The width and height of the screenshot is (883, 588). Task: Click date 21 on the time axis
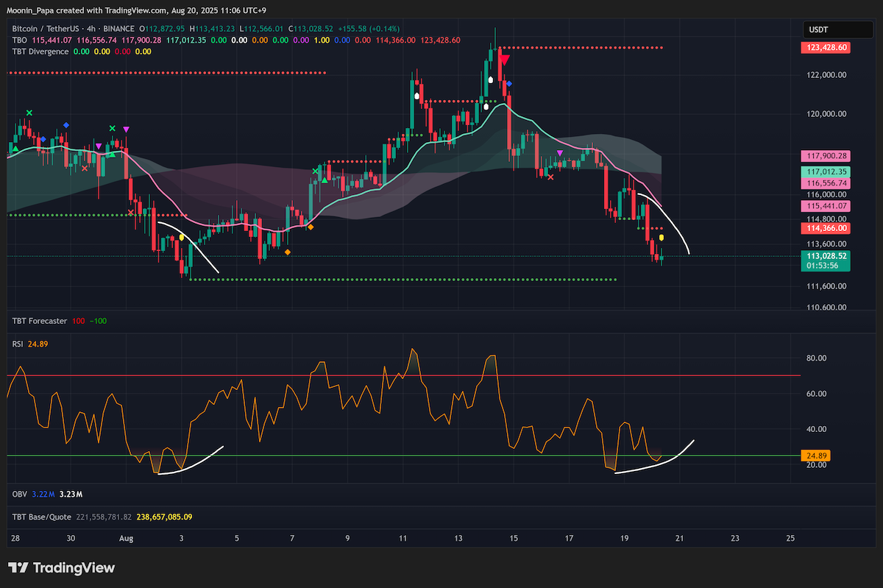(x=679, y=539)
